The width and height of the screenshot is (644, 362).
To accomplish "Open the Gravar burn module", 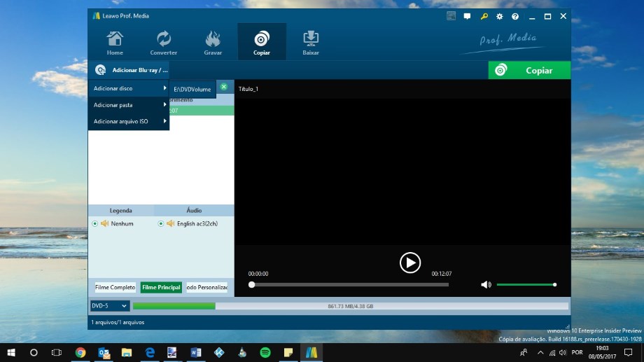I will click(x=213, y=42).
